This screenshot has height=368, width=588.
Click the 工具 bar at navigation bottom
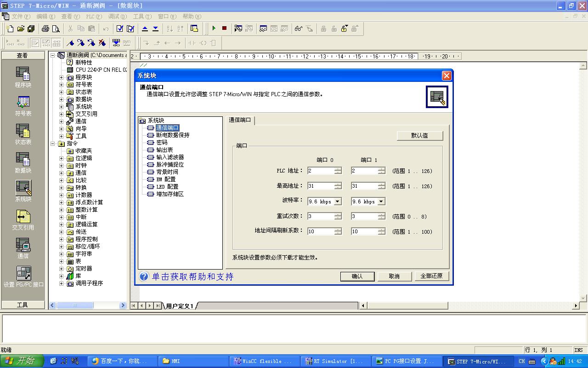click(x=23, y=305)
